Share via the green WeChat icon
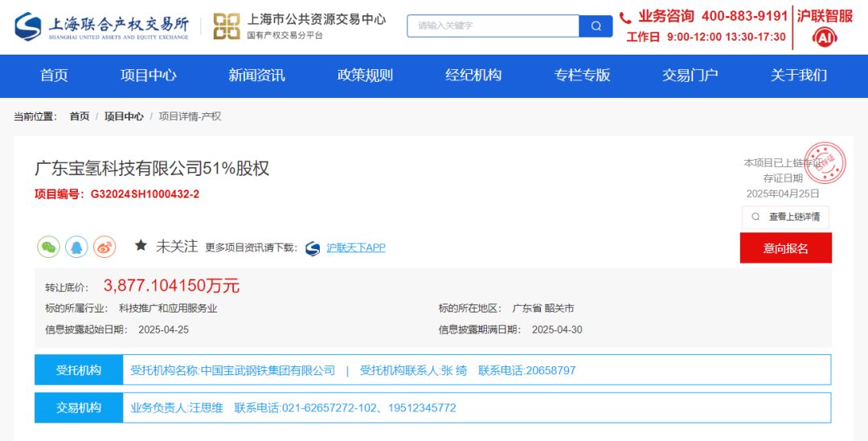 tap(49, 247)
